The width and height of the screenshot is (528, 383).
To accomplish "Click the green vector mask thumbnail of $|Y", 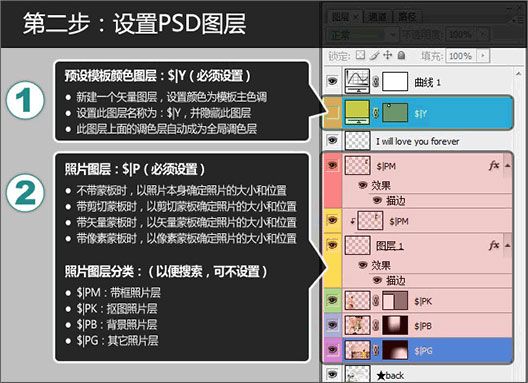I will click(395, 113).
